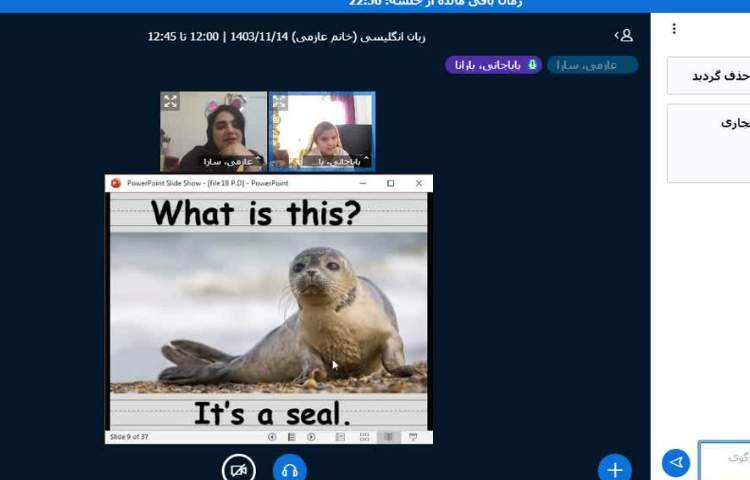Switch to Slide Sorter view
The height and width of the screenshot is (480, 750).
point(364,437)
